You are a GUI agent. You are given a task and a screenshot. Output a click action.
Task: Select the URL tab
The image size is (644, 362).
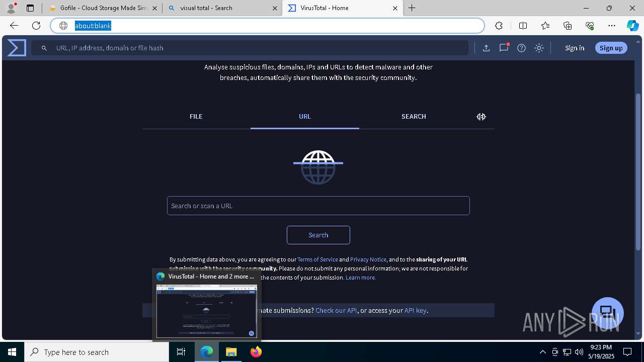click(x=304, y=116)
